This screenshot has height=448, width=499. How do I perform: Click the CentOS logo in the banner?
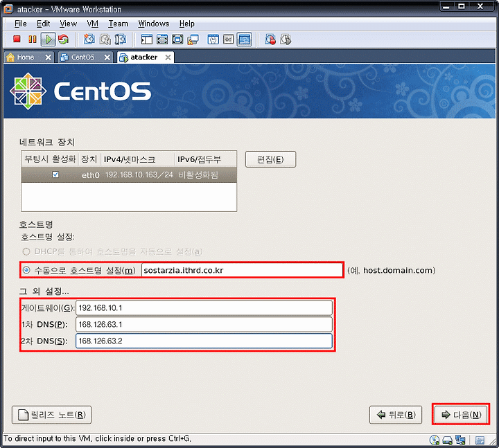click(x=80, y=91)
